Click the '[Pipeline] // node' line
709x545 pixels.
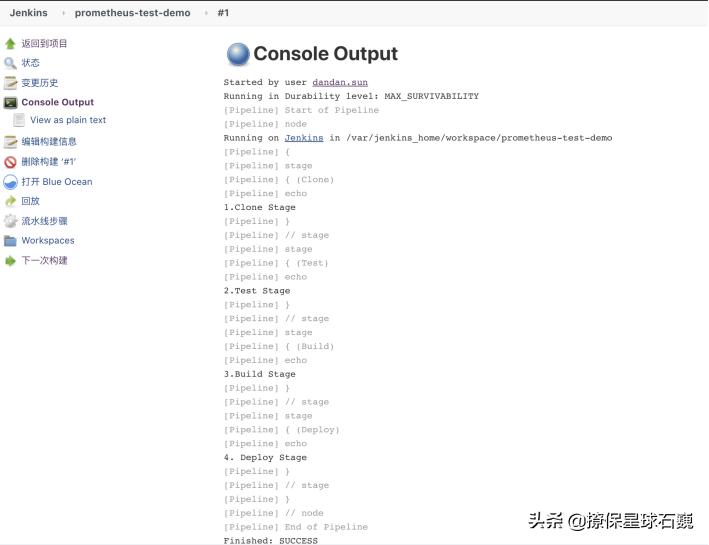pos(274,513)
